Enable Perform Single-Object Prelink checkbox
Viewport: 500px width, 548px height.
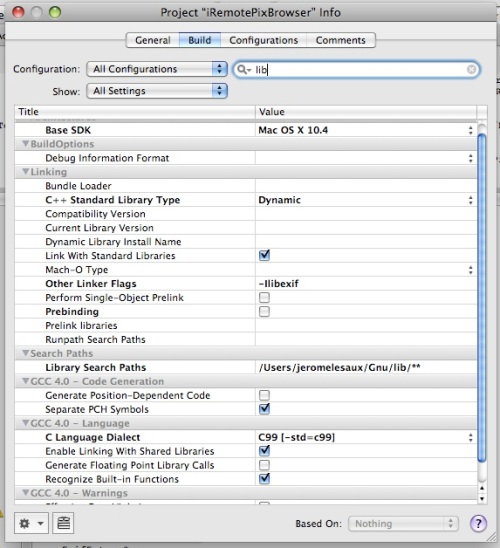(x=265, y=297)
